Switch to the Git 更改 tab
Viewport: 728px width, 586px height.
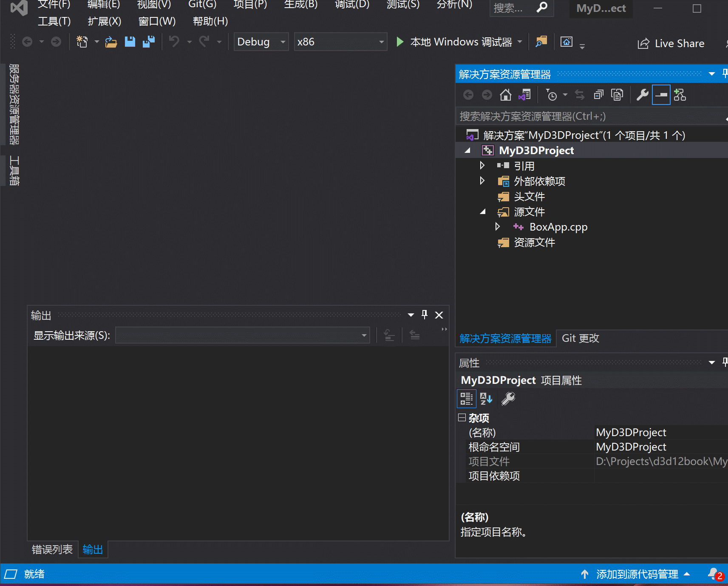580,338
